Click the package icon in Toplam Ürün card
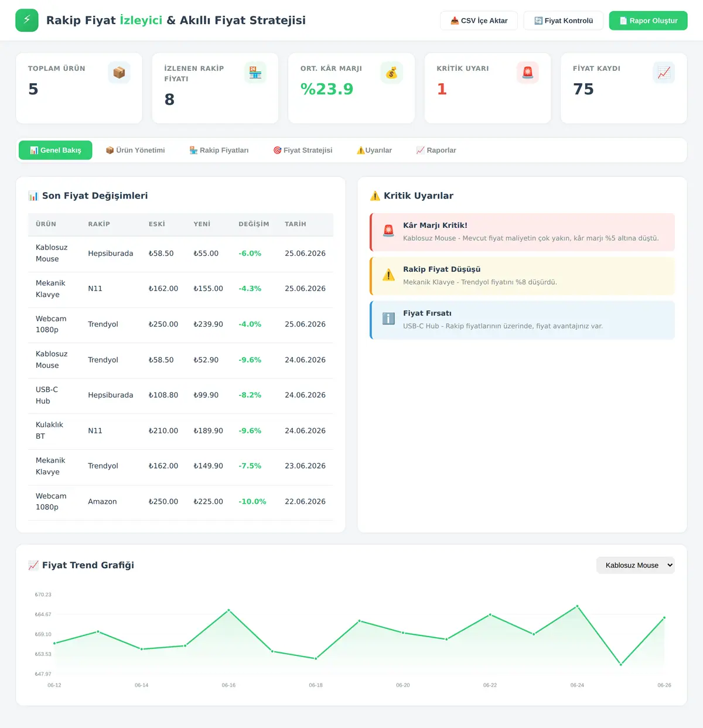 (x=119, y=73)
